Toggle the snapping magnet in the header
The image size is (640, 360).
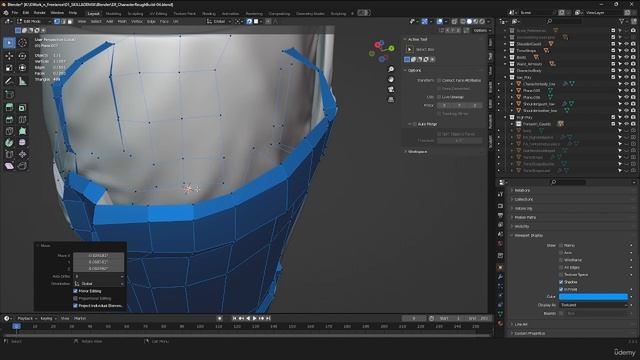coord(249,21)
